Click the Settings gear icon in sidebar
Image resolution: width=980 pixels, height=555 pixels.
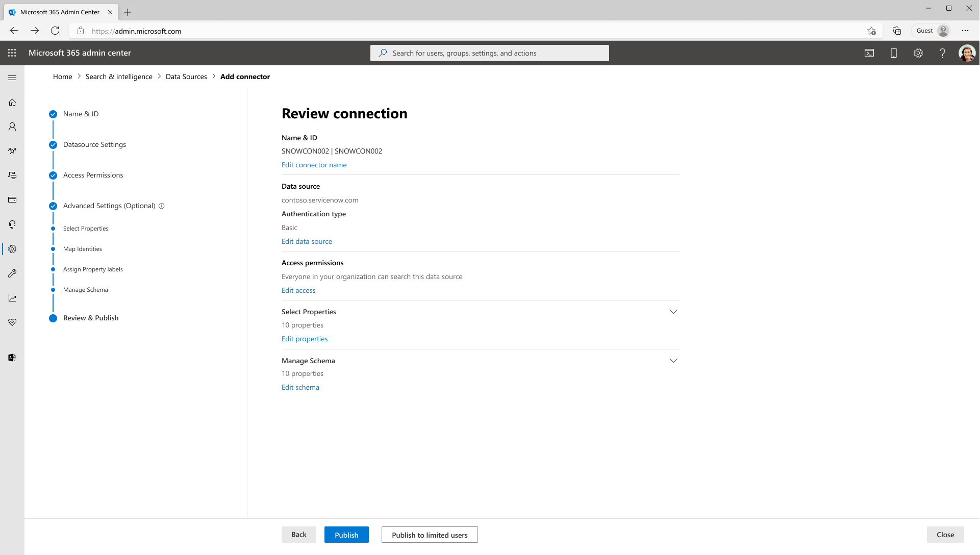tap(12, 249)
